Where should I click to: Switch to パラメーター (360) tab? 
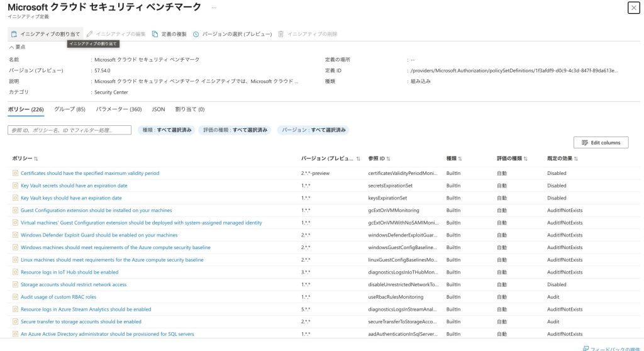(119, 109)
